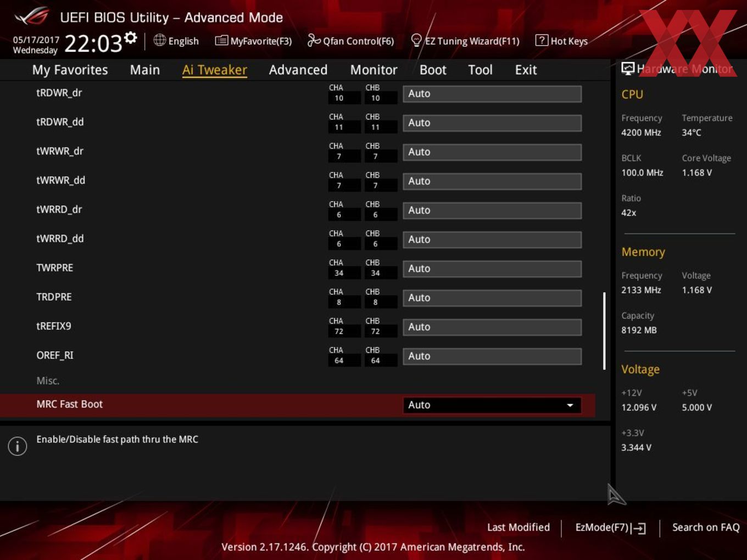This screenshot has height=560, width=747.
Task: Click the TWRPRE CHA value 34
Action: click(339, 273)
